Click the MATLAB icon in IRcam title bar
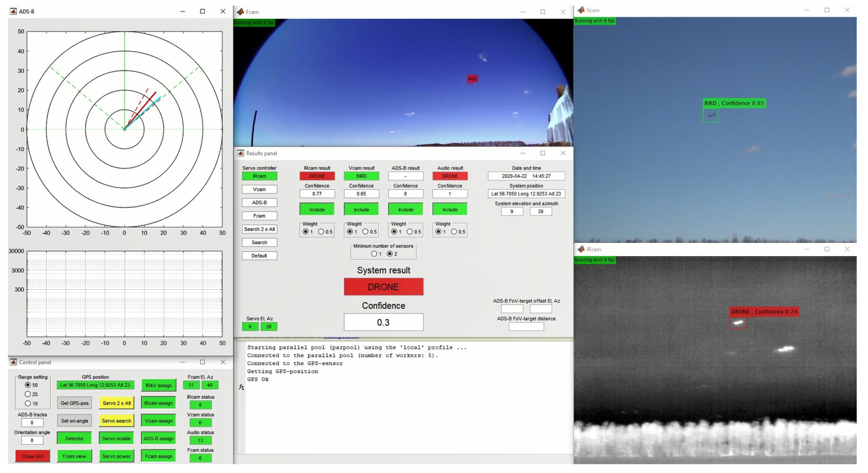 click(581, 249)
